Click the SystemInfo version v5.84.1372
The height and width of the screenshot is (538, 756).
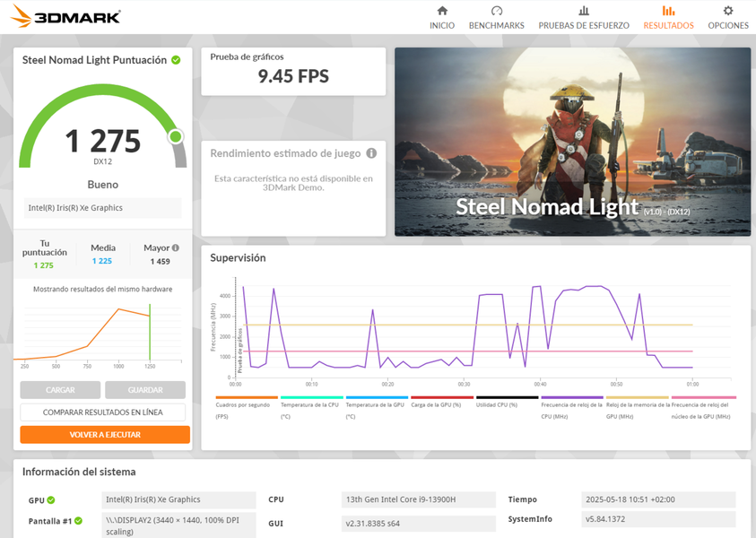658,519
